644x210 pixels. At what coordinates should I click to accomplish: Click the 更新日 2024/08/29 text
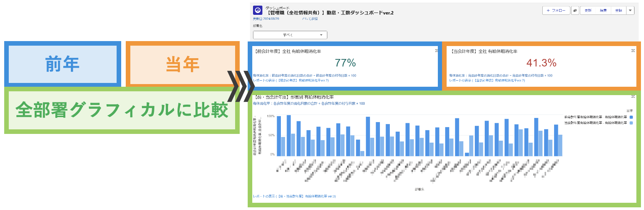(266, 19)
